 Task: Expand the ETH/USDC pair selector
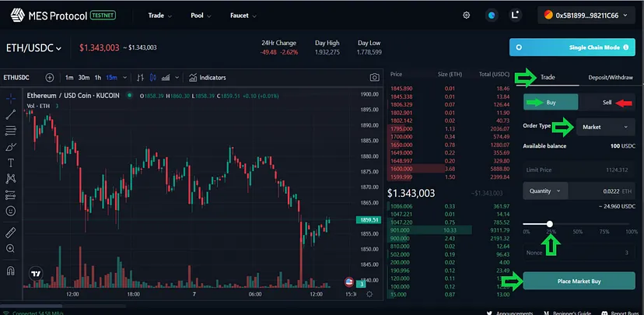click(34, 48)
